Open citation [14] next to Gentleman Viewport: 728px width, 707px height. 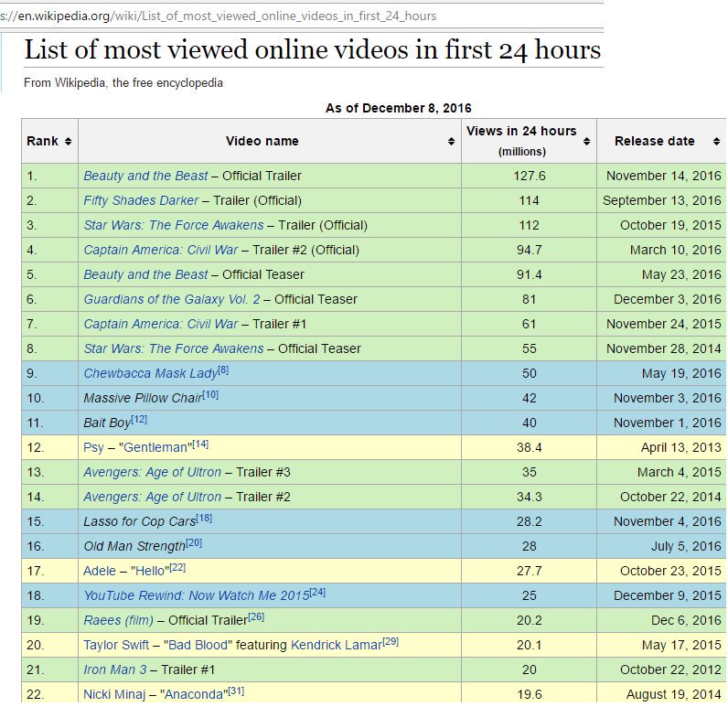[x=200, y=444]
